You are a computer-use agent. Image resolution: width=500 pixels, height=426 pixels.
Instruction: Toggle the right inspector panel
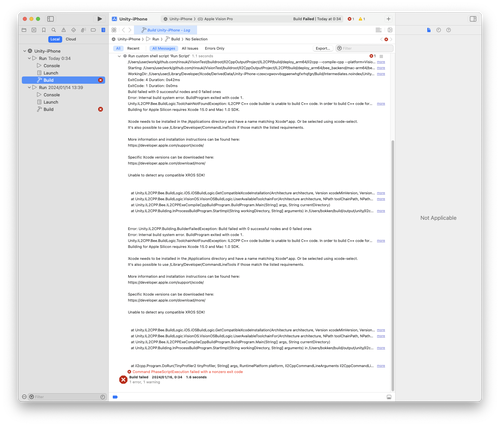pos(473,19)
